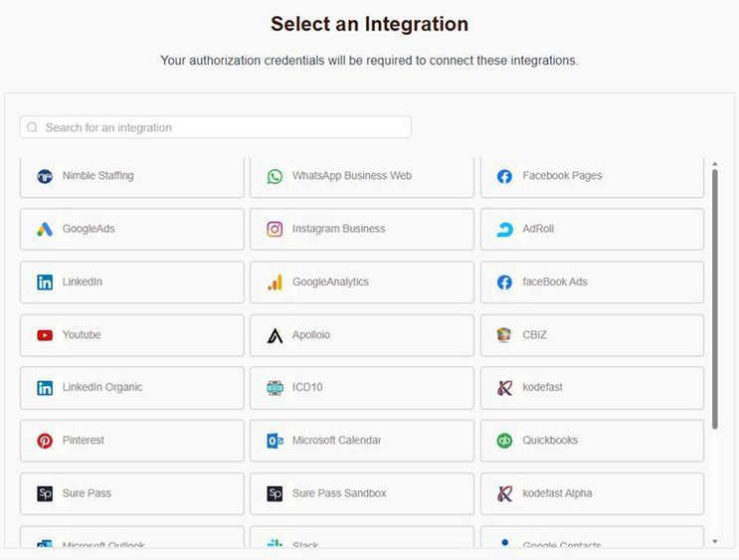Click the Google Analytics bar chart icon
Viewport: 739px width, 560px height.
point(275,282)
